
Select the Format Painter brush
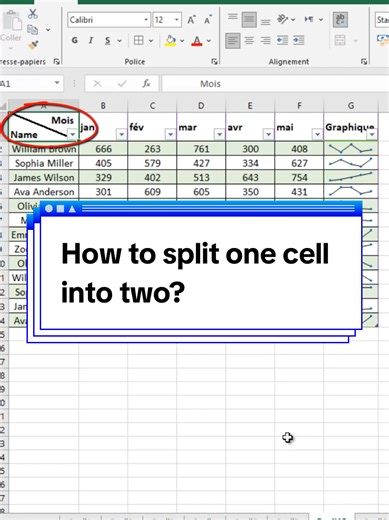(x=33, y=45)
